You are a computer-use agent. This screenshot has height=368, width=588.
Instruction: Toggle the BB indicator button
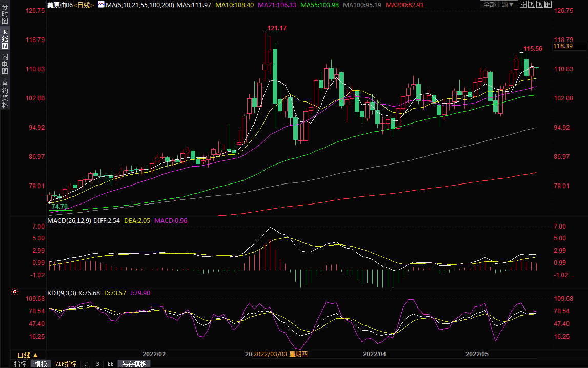click(x=110, y=364)
